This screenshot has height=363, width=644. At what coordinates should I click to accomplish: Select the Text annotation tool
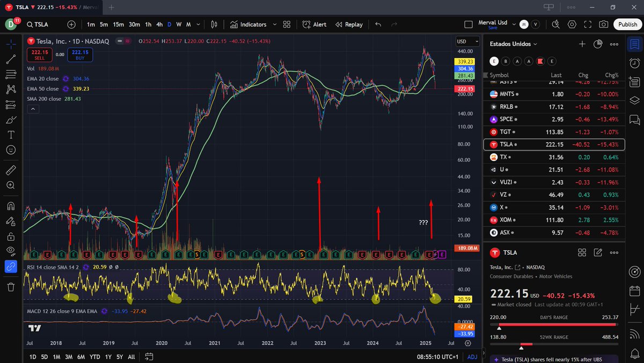tap(11, 135)
